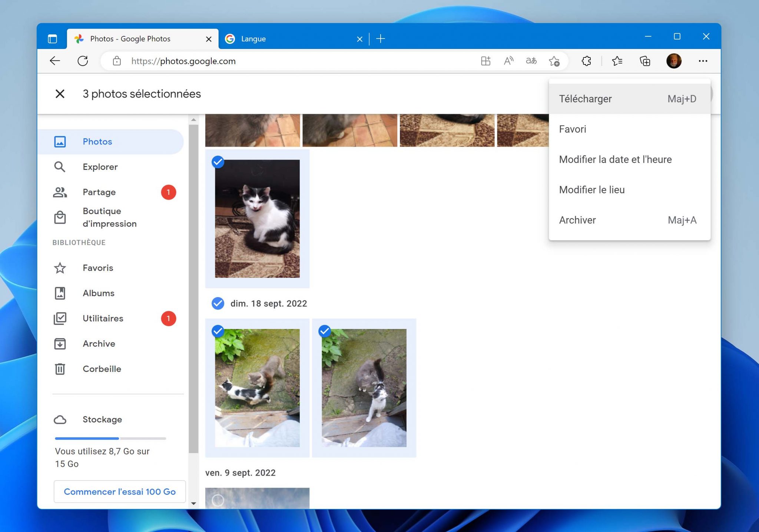Viewport: 759px width, 532px height.
Task: Go to Favoris star in library
Action: pyautogui.click(x=97, y=268)
